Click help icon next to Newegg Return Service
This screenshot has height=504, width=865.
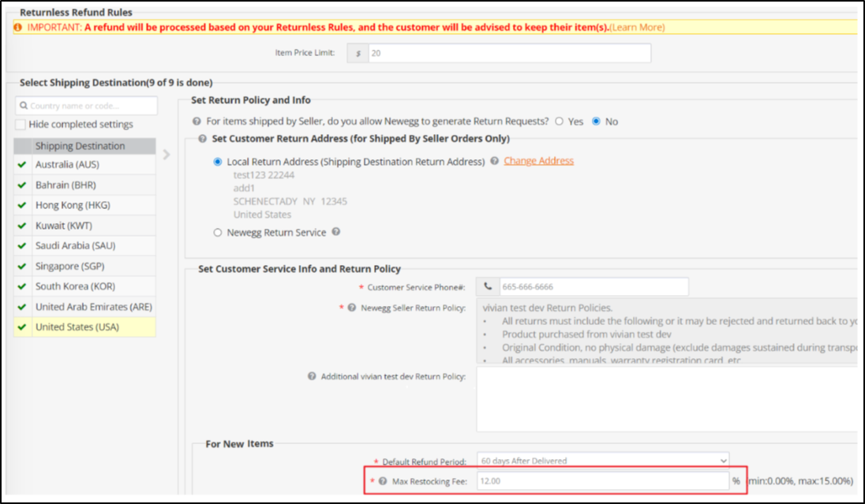point(336,233)
